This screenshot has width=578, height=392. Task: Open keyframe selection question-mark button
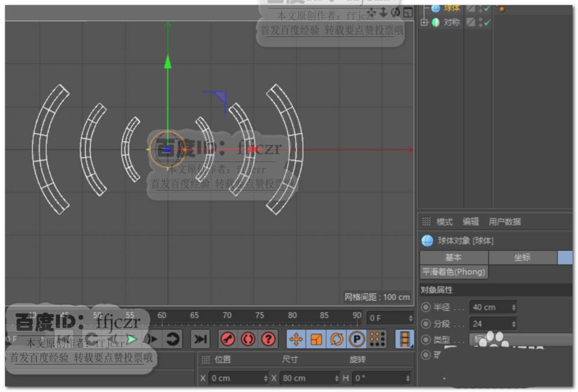(x=268, y=339)
